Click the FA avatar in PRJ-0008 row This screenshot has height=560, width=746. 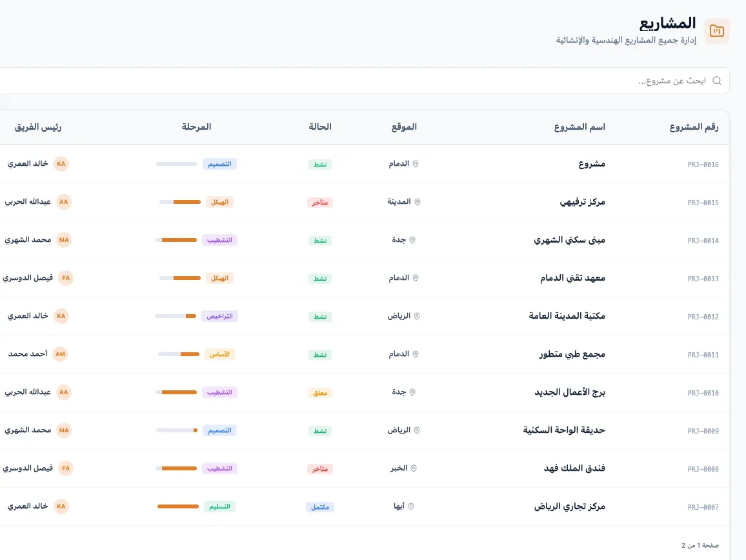66,468
